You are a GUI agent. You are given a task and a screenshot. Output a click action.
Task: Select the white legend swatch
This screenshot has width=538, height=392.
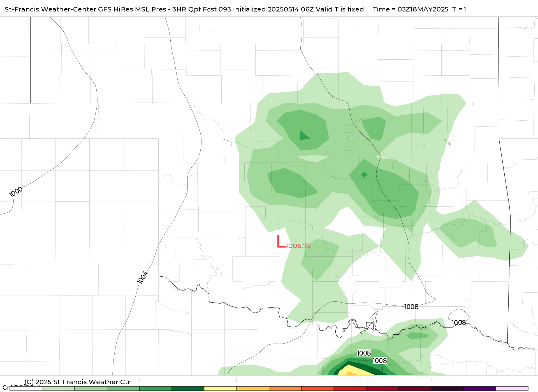(x=26, y=389)
